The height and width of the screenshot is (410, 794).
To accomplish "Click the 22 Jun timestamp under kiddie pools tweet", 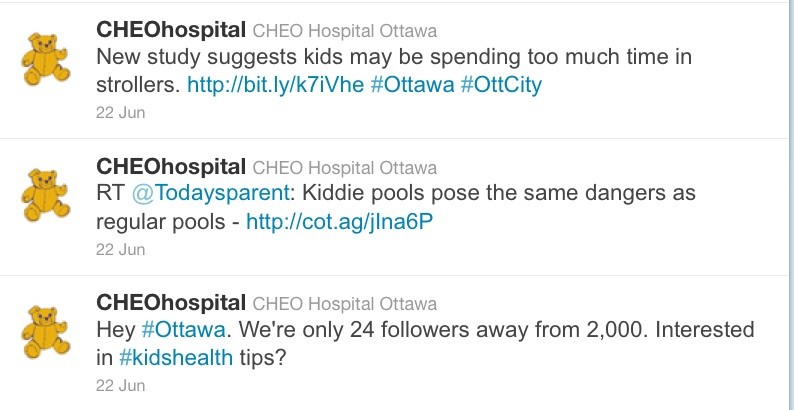I will (120, 249).
